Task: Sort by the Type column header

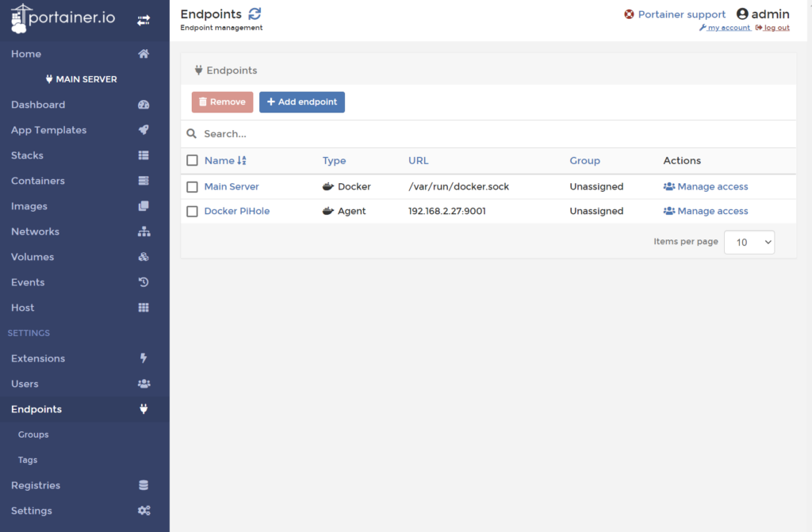Action: [x=334, y=161]
